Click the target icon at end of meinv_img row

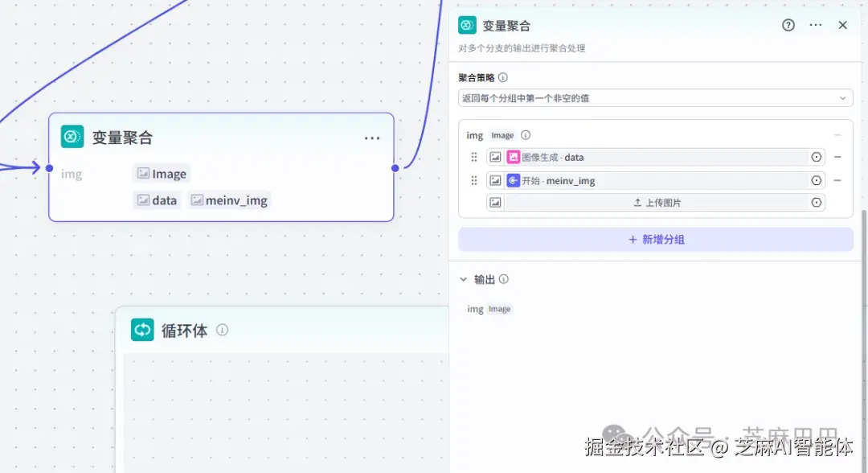817,180
